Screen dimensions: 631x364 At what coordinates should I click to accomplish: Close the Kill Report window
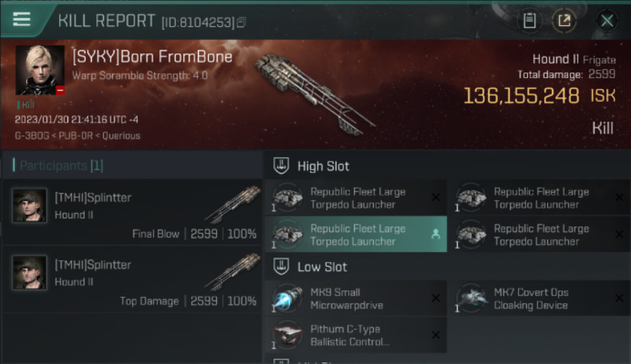[x=607, y=20]
